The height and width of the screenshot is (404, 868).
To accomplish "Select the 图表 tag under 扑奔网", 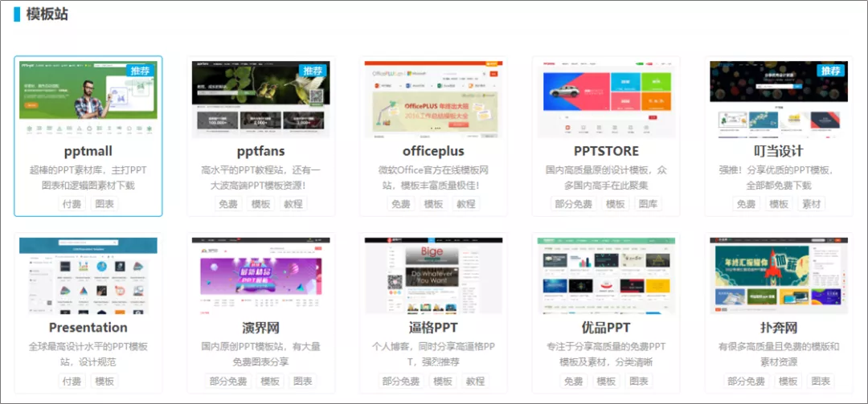I will click(x=821, y=382).
